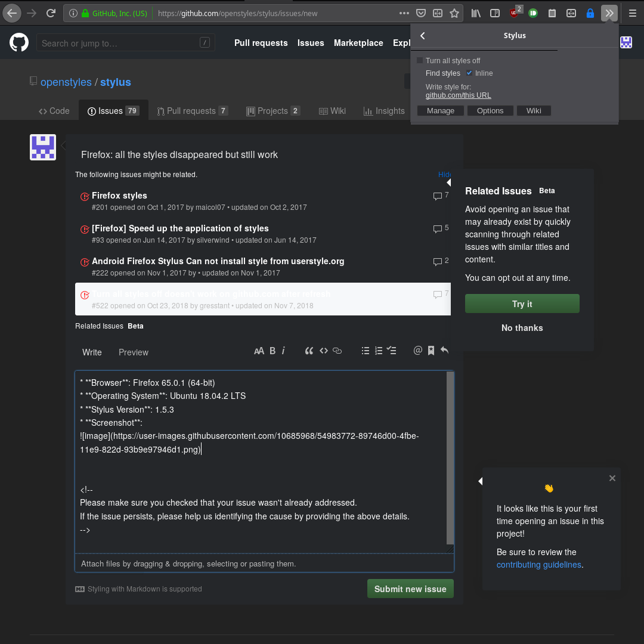Expand the overflow menu with the double chevron
Image resolution: width=644 pixels, height=644 pixels.
coord(609,13)
